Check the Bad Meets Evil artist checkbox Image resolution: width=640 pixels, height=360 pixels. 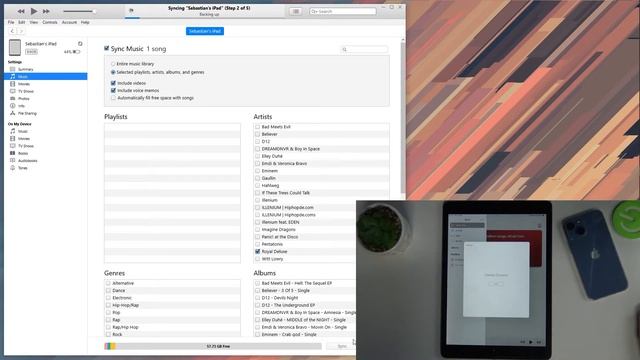click(x=258, y=127)
